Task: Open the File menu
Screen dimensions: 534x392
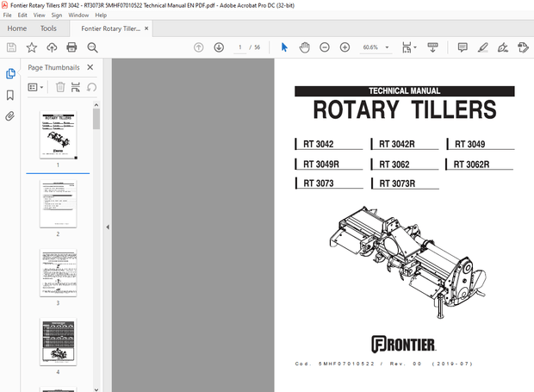Action: [7, 16]
